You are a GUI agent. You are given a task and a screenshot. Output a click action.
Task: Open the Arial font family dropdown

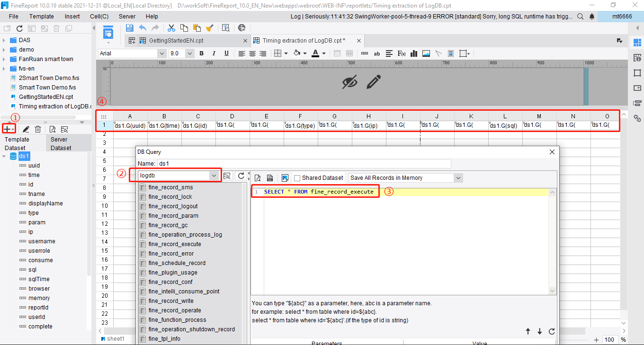click(161, 53)
